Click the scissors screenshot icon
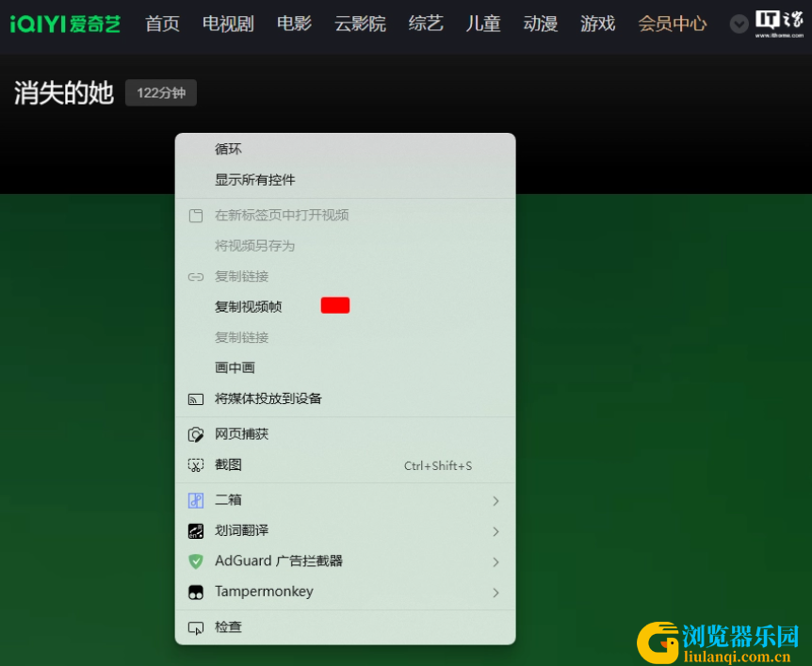 (x=196, y=465)
